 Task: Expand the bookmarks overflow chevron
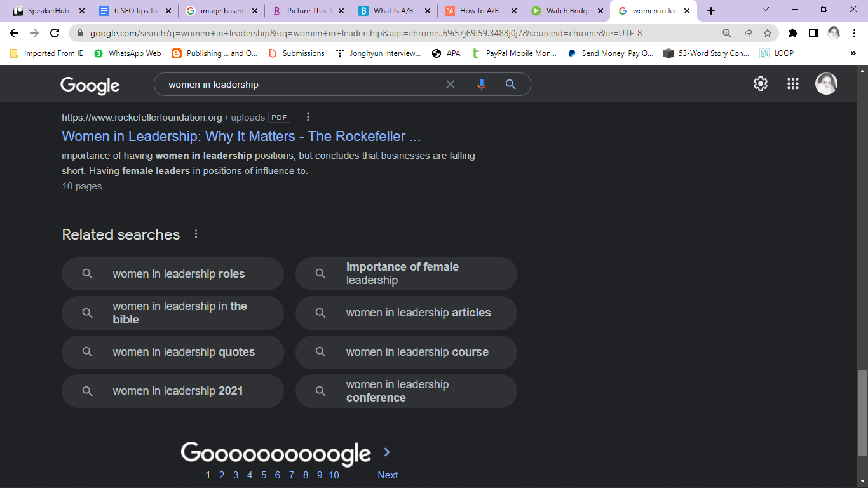pos(853,53)
